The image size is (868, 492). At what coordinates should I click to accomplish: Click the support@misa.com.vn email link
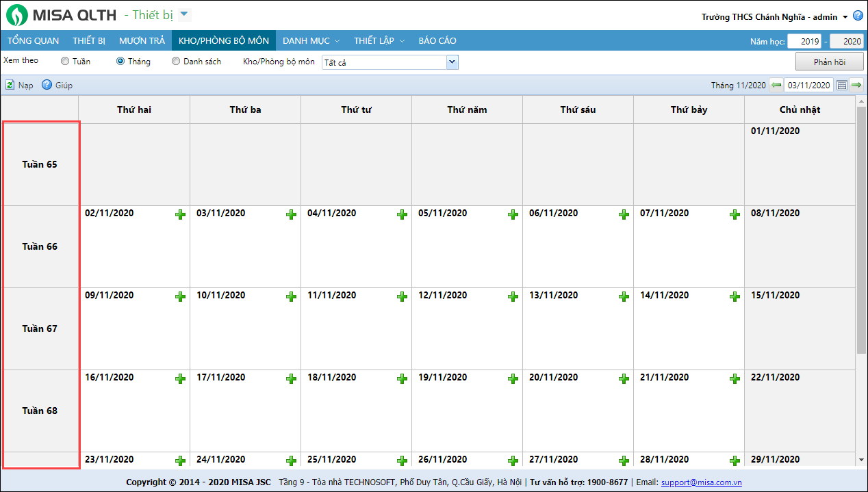click(702, 482)
